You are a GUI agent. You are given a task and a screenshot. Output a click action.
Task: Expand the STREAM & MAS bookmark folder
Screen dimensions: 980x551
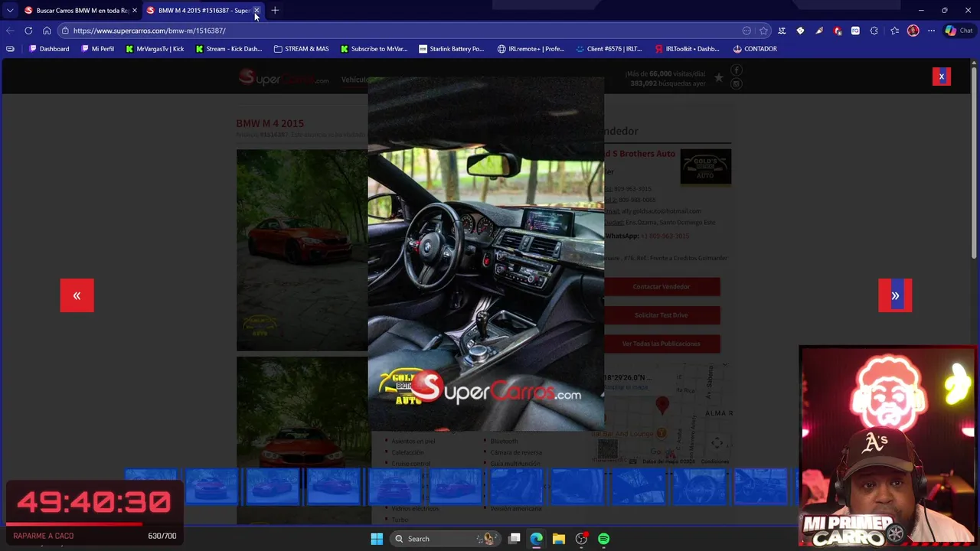(x=301, y=49)
